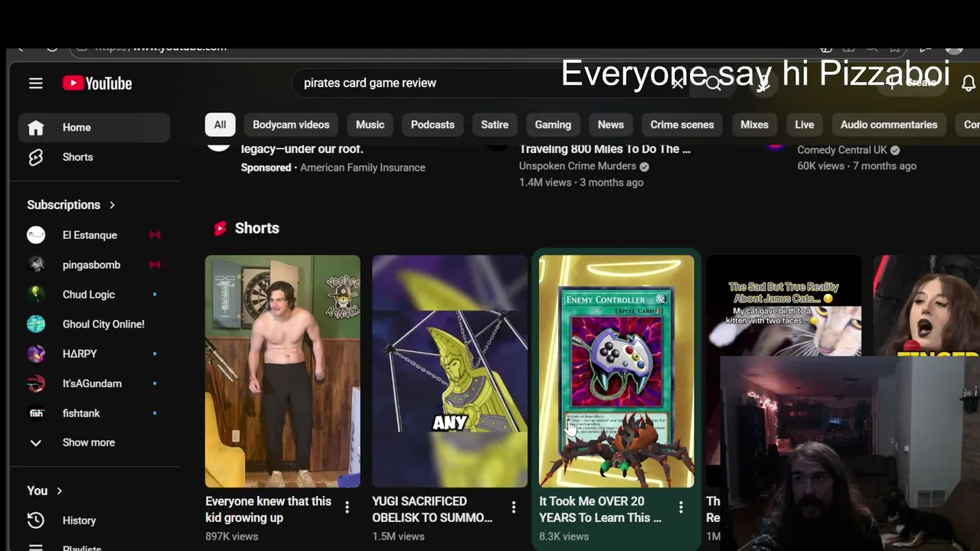Select the News filter chip
Image resolution: width=980 pixels, height=551 pixels.
coord(610,125)
